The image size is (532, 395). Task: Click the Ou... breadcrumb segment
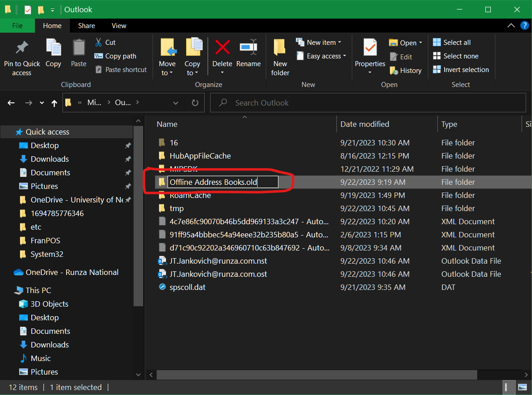(x=123, y=102)
